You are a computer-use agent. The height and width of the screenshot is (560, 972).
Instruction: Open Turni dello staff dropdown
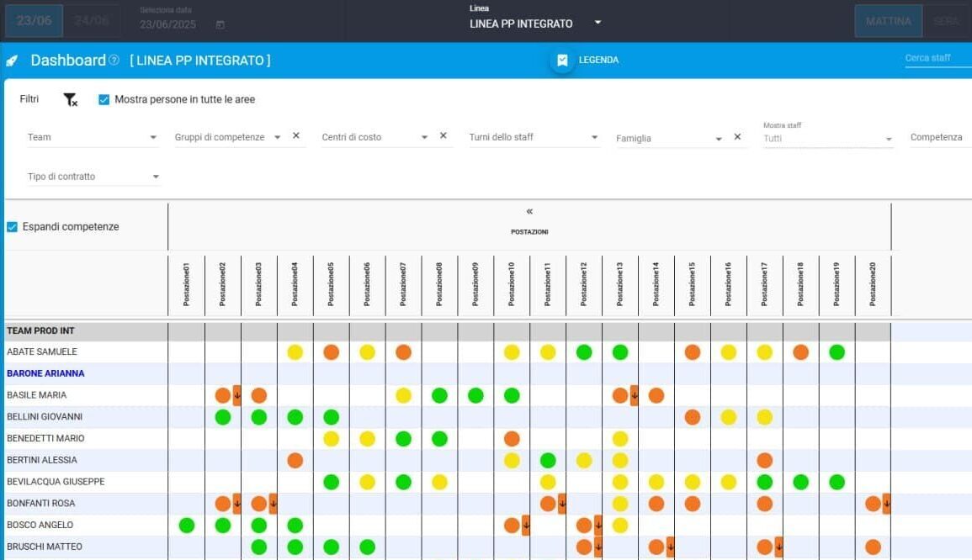[534, 137]
